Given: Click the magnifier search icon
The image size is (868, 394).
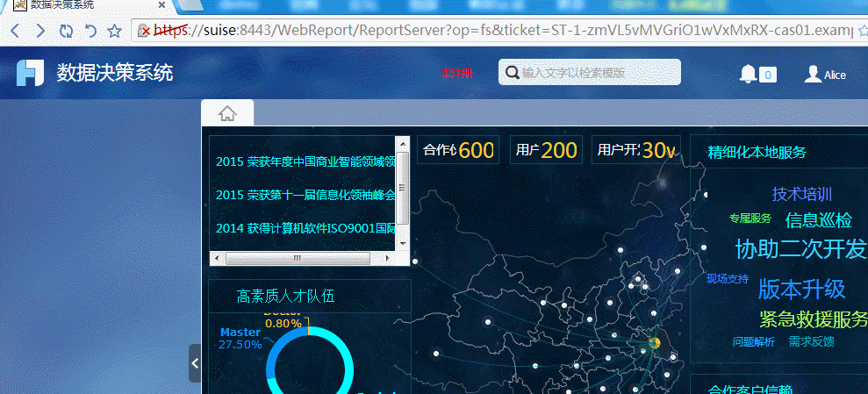Looking at the screenshot, I should point(513,73).
